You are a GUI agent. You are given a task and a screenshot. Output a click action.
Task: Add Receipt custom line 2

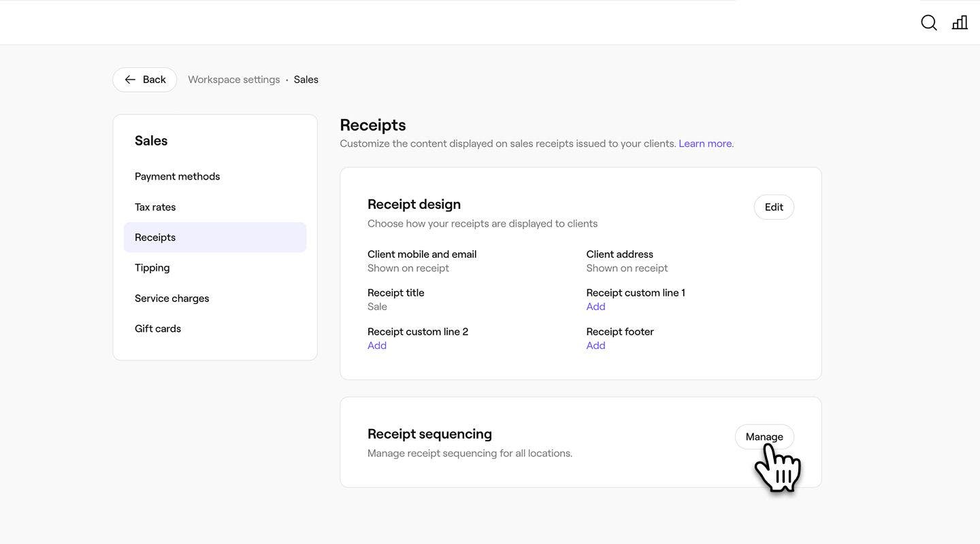tap(377, 345)
